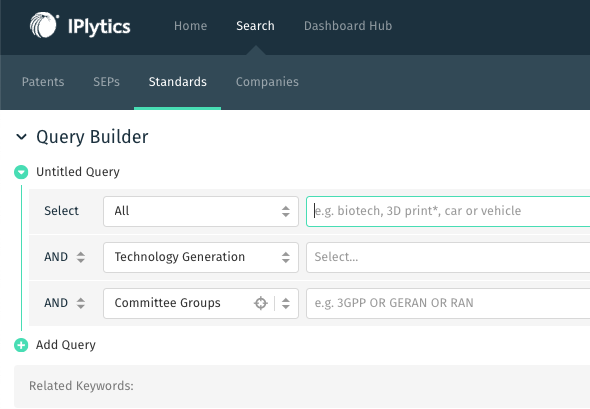Viewport: 590px width, 409px height.
Task: Switch to the Companies tab
Action: tap(267, 82)
